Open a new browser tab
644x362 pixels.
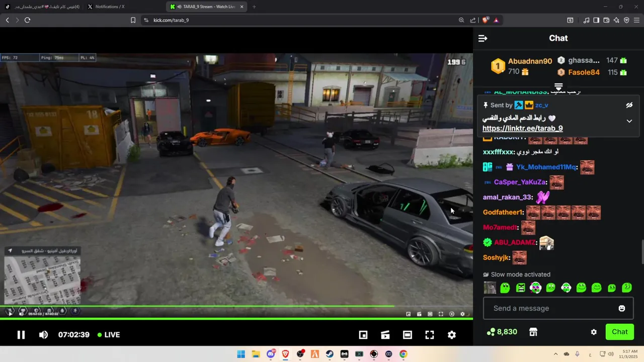254,7
